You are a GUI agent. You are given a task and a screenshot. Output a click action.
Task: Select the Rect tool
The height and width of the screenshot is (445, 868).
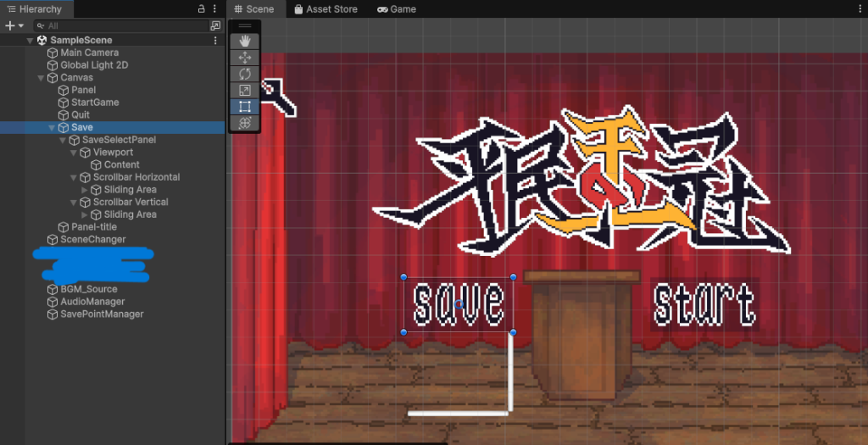[x=245, y=107]
